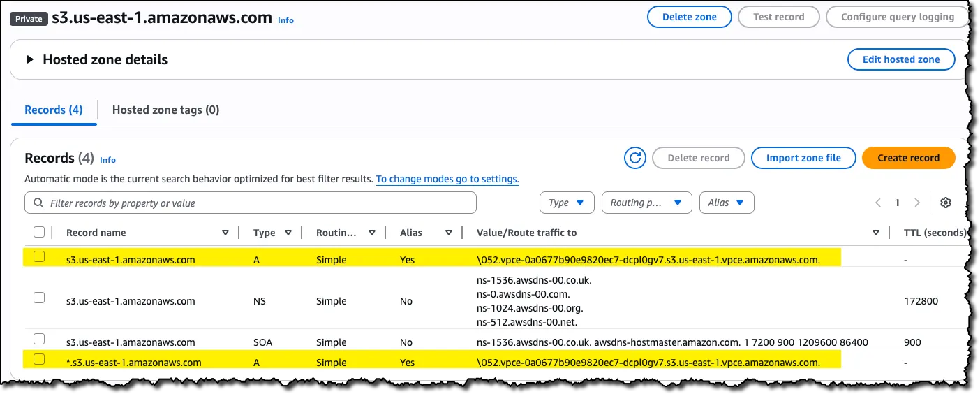The height and width of the screenshot is (394, 980).
Task: Open the Routing policy filter dropdown
Action: point(646,203)
